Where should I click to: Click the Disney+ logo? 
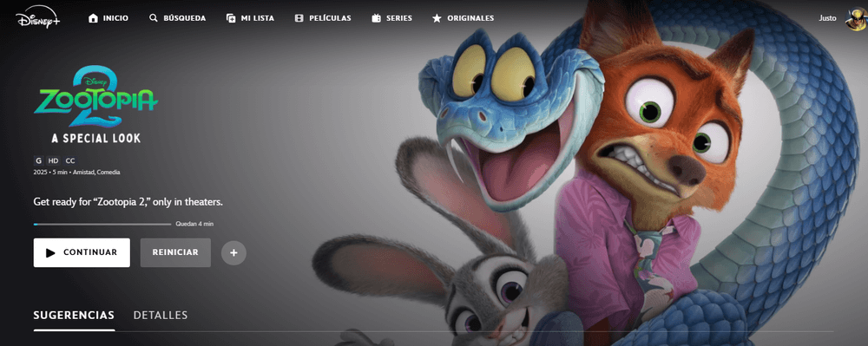pos(37,18)
